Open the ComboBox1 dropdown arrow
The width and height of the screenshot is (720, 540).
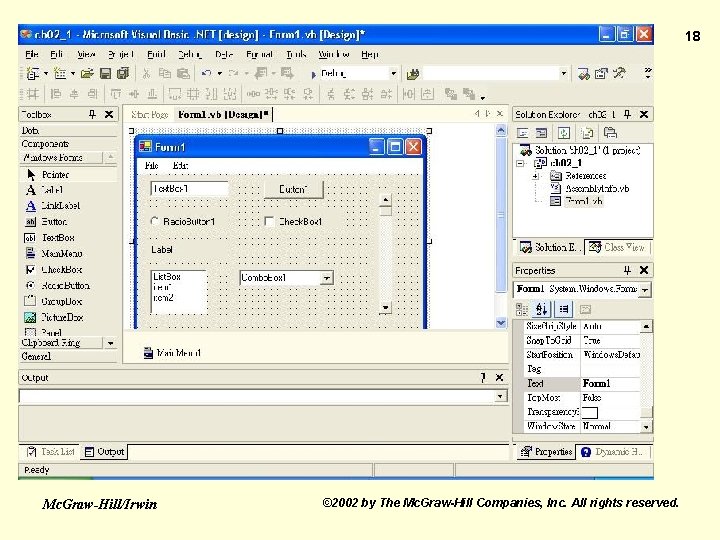click(326, 278)
